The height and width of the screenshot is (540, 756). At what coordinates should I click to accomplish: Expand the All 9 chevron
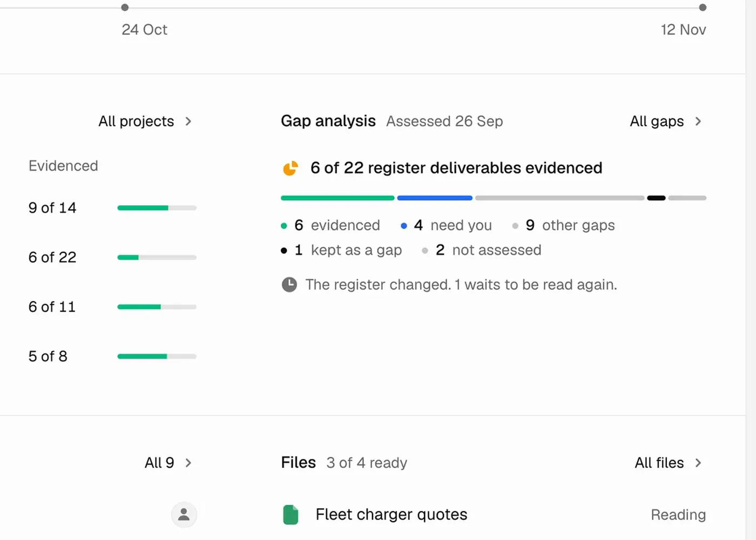[188, 463]
